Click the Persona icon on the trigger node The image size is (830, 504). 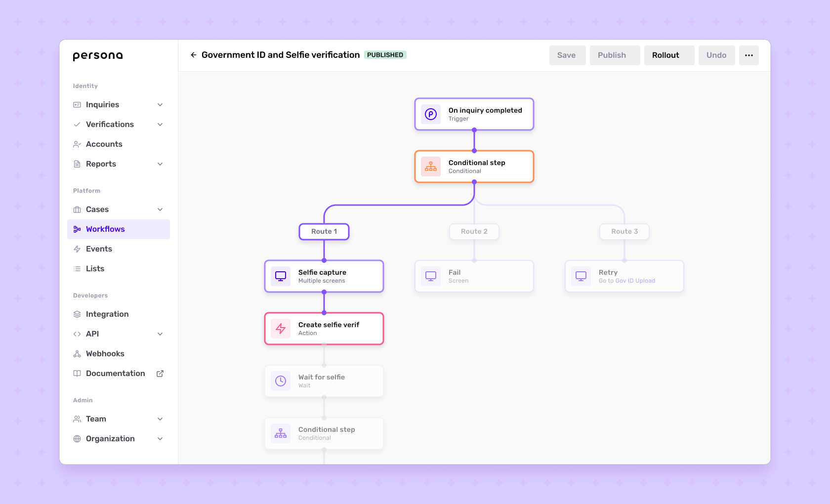[x=430, y=114]
